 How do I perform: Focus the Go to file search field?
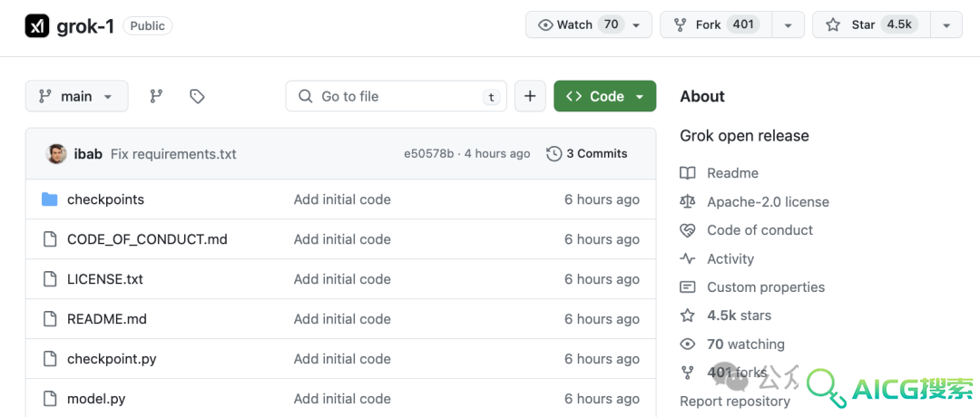(x=397, y=96)
